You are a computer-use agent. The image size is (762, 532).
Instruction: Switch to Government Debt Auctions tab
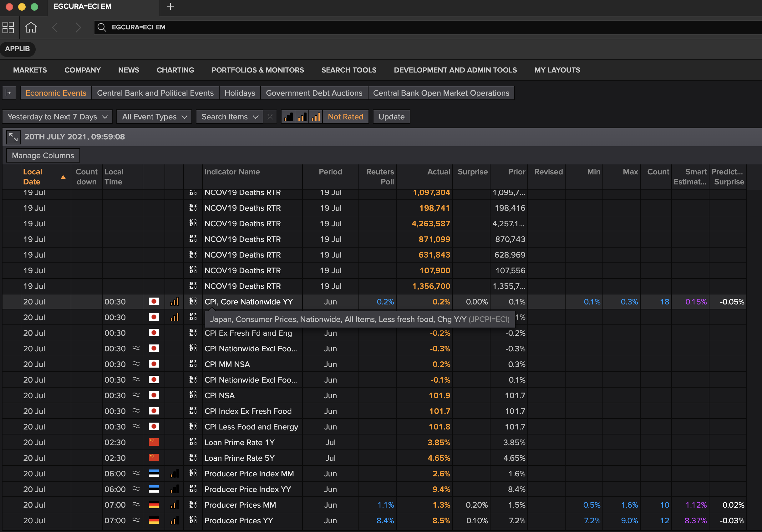point(314,93)
